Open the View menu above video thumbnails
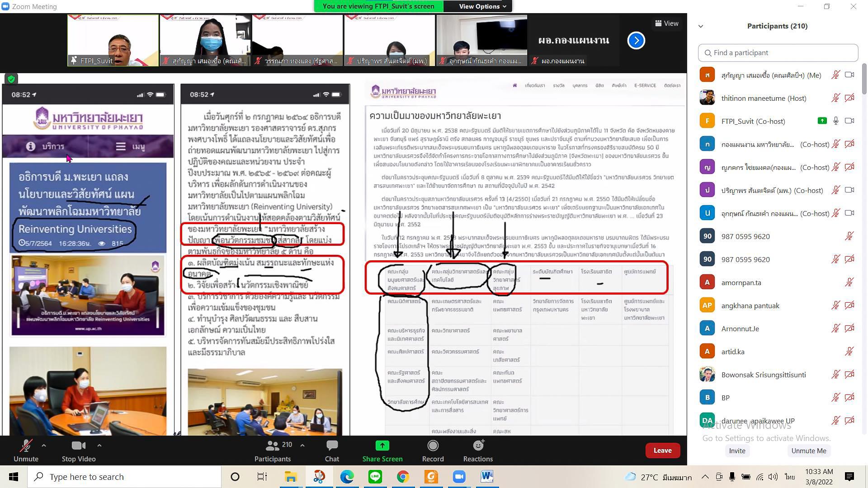The image size is (868, 488). coord(667,23)
